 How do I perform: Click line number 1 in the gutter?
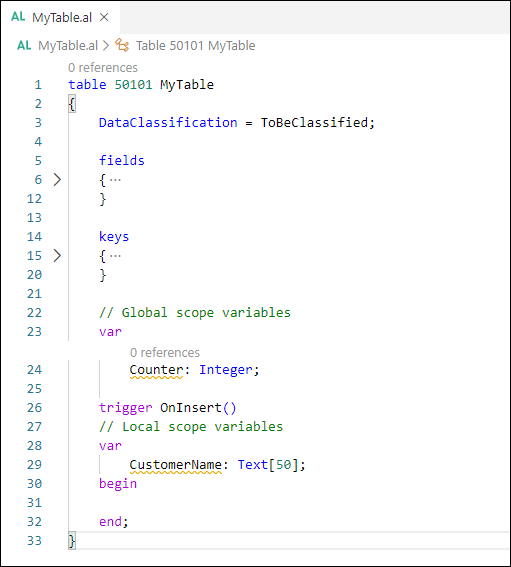[38, 85]
